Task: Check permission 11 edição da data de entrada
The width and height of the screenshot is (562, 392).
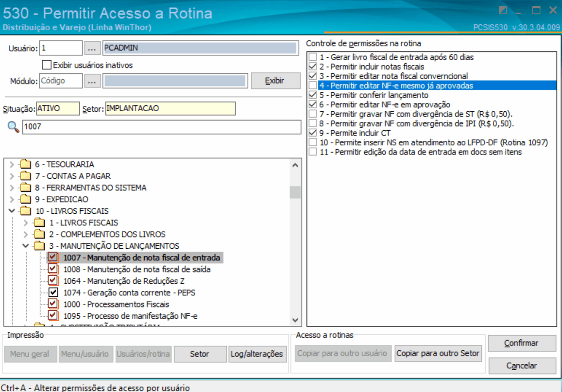Action: pyautogui.click(x=312, y=152)
